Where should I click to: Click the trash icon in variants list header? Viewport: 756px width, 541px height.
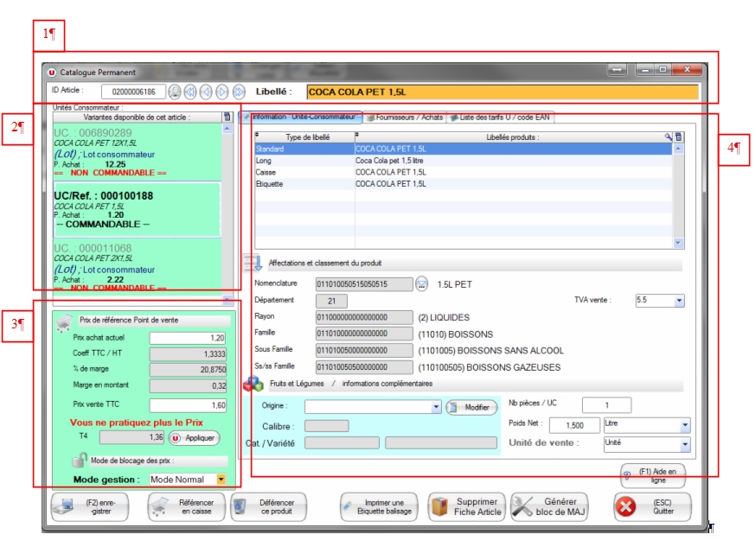(x=227, y=117)
